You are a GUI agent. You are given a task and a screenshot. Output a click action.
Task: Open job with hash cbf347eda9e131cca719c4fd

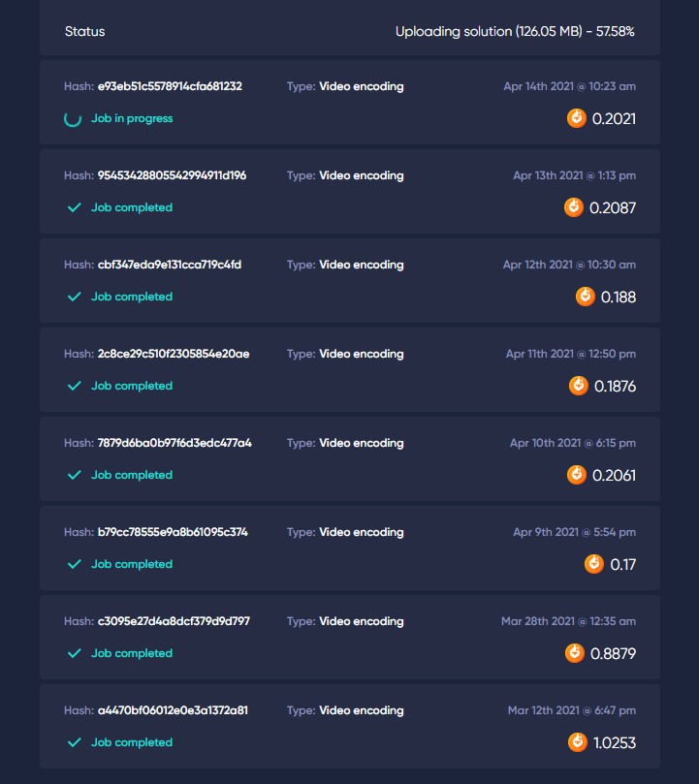[x=169, y=265]
